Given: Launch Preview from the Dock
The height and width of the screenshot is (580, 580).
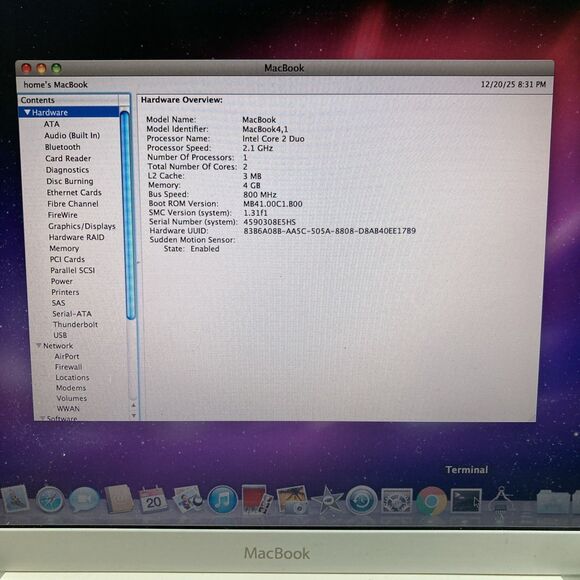Looking at the screenshot, I should (x=188, y=499).
